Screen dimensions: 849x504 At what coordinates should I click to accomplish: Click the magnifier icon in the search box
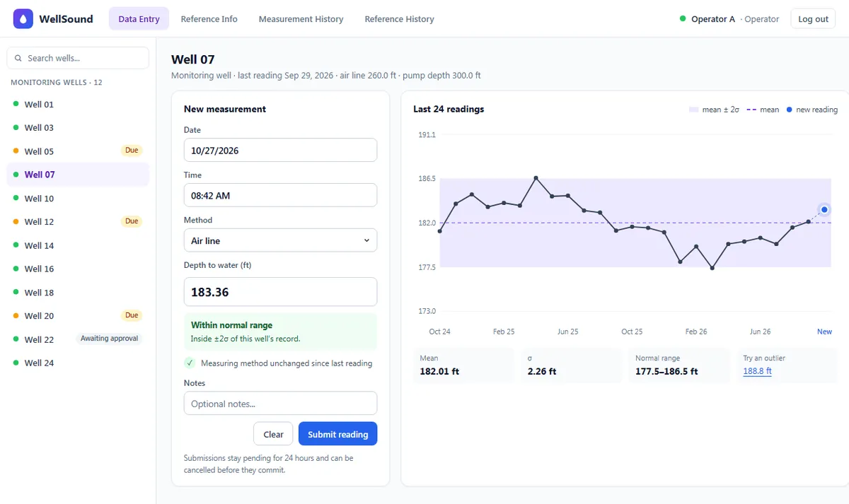(19, 59)
